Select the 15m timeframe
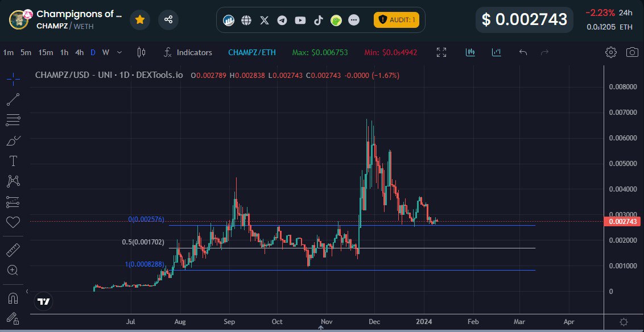 tap(46, 52)
